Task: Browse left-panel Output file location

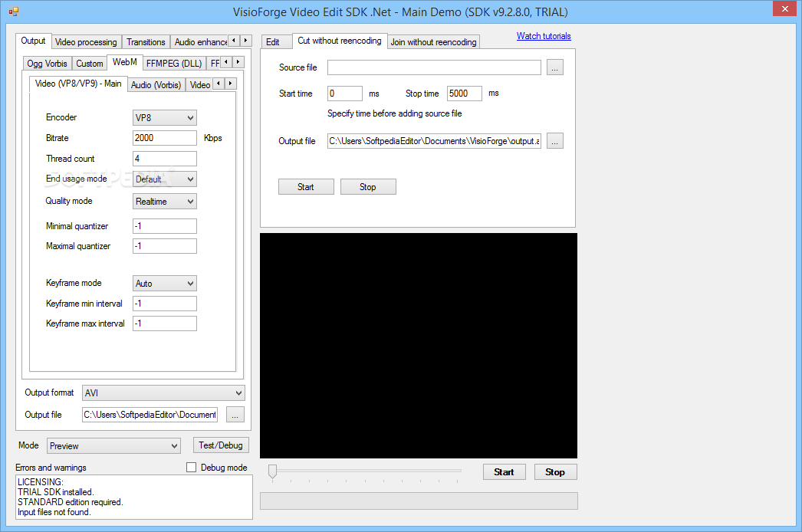Action: [235, 415]
